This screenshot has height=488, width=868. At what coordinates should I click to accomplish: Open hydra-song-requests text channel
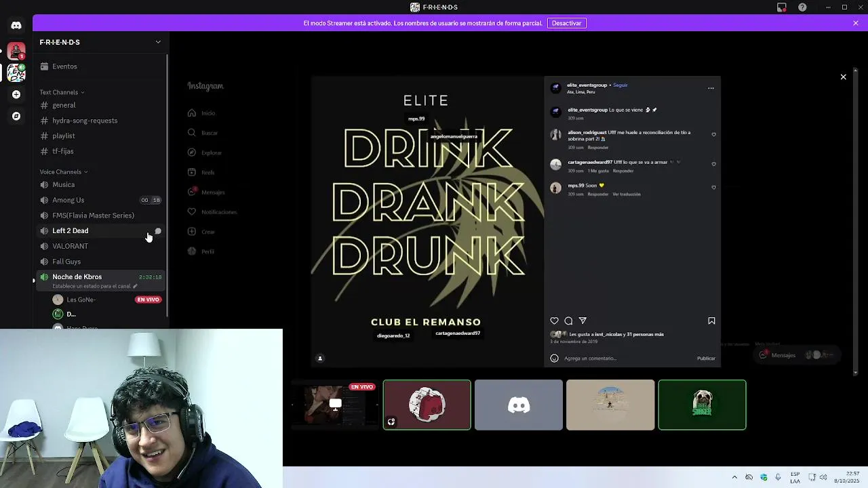coord(100,121)
